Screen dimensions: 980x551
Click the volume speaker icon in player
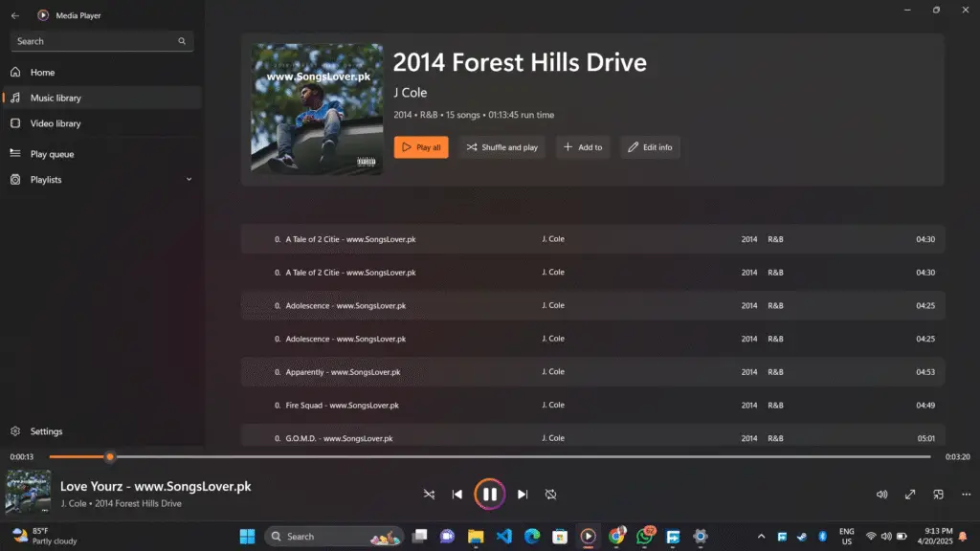pyautogui.click(x=881, y=495)
